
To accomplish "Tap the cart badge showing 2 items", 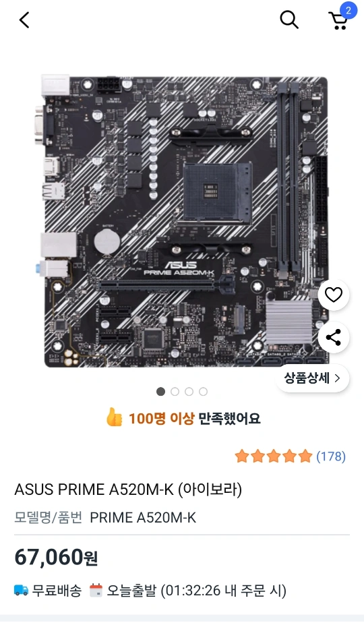I will pos(348,10).
